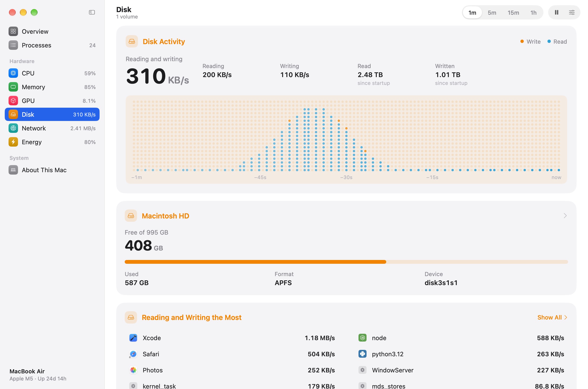
Task: Toggle the Read series in legend
Action: (x=557, y=42)
